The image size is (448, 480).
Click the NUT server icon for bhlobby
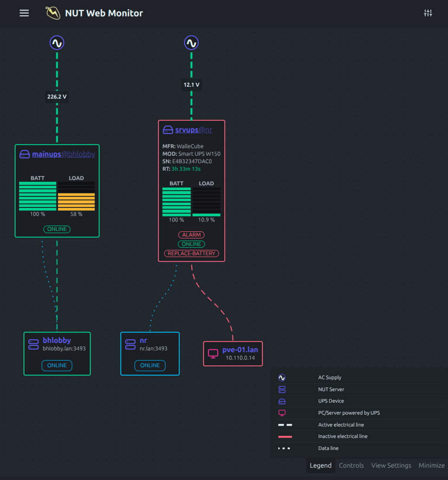(34, 345)
